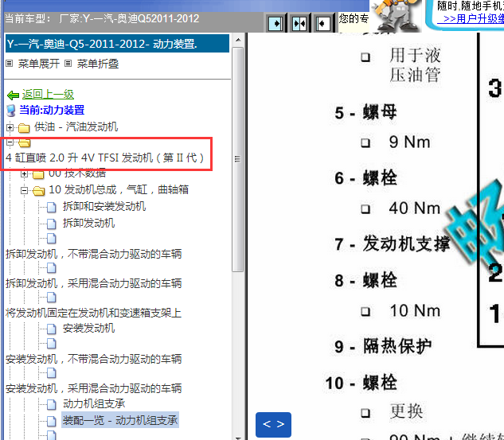Click the 10 Nm torque value

pyautogui.click(x=415, y=310)
